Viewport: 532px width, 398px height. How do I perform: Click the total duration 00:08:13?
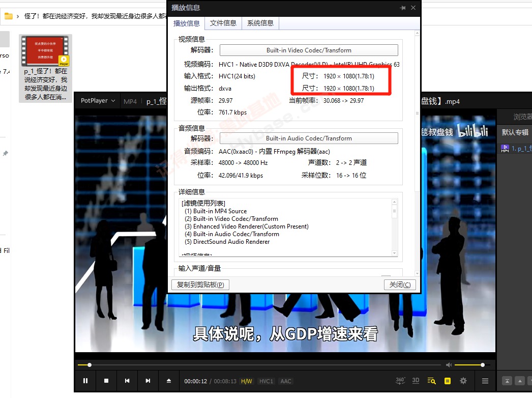point(225,381)
